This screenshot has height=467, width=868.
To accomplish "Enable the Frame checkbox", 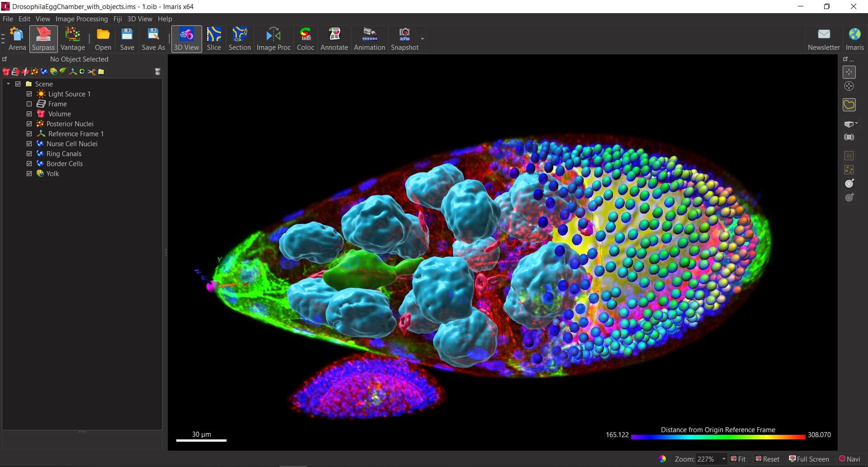I will [29, 104].
